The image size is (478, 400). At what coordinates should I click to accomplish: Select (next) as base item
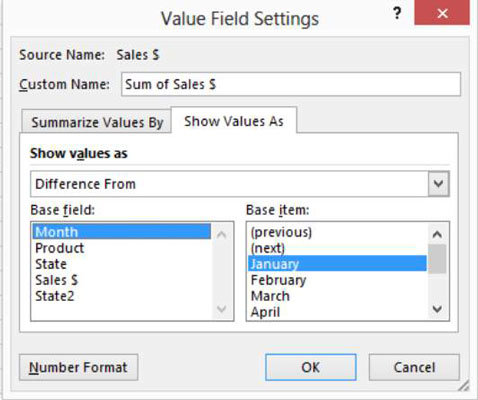337,248
